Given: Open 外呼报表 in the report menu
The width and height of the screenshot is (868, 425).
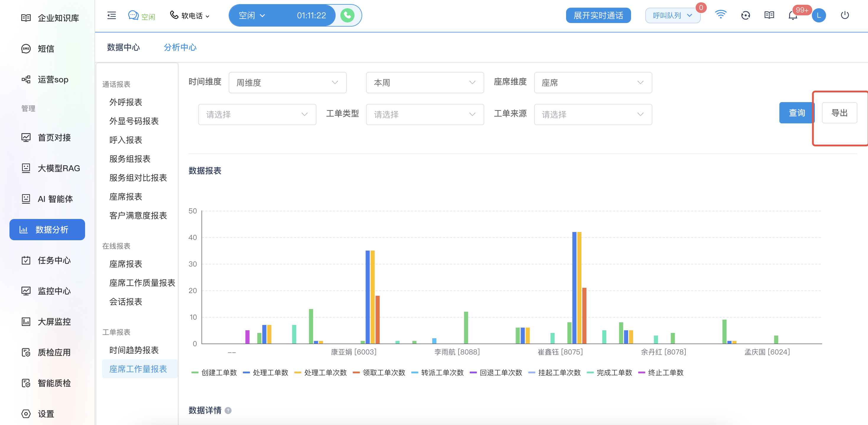Looking at the screenshot, I should pyautogui.click(x=126, y=102).
